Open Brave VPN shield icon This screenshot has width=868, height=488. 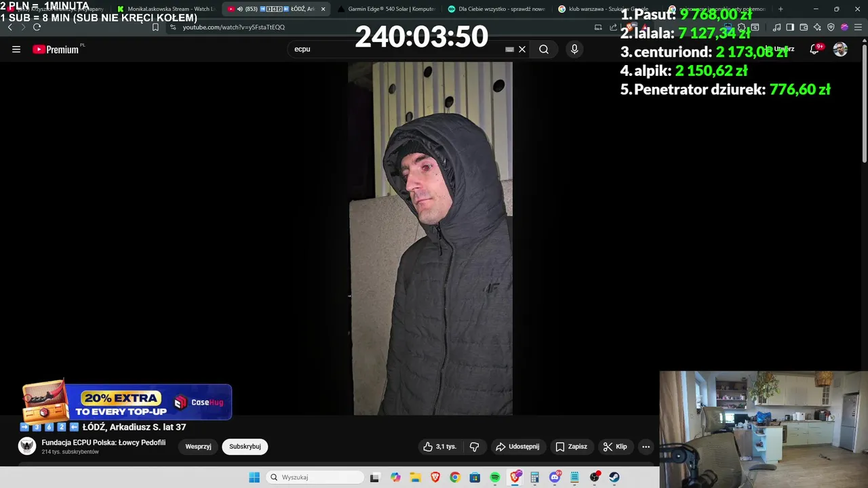pyautogui.click(x=831, y=27)
